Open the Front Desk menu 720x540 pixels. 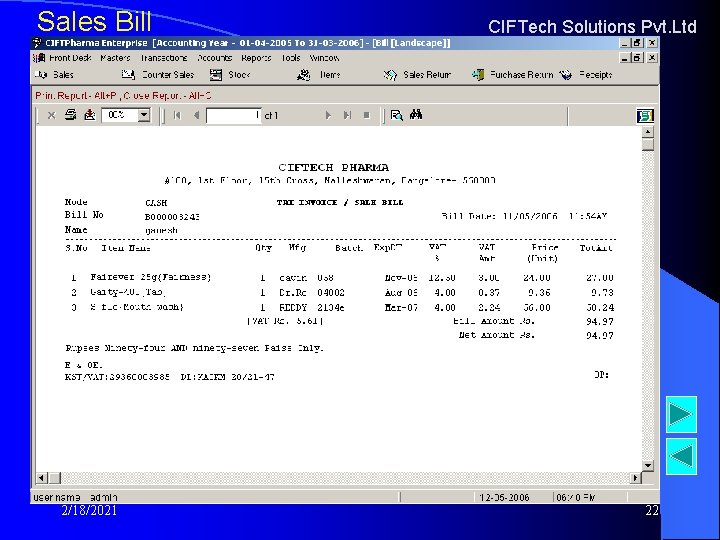[70, 58]
